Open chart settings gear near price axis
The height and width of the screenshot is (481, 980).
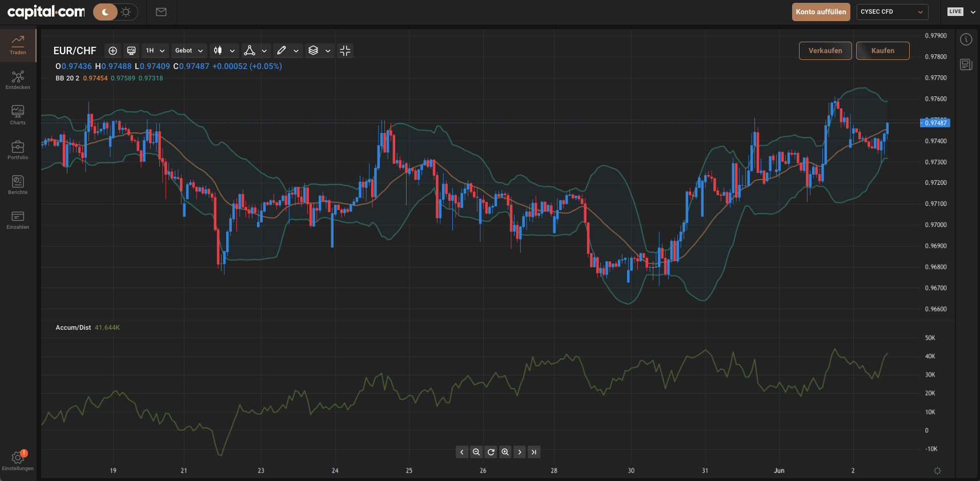937,471
